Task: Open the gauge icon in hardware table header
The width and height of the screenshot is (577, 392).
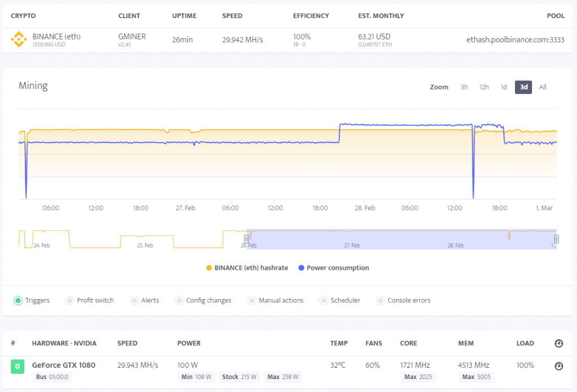Action: pyautogui.click(x=558, y=344)
